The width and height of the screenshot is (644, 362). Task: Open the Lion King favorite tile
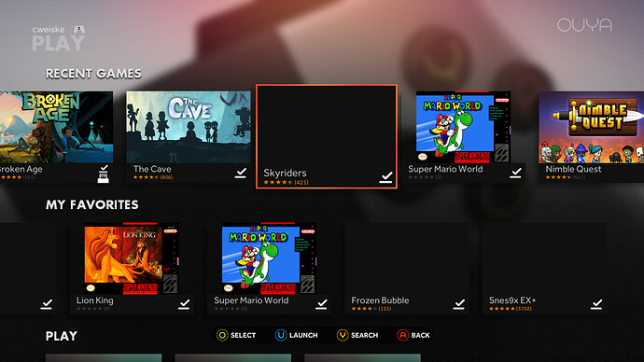point(132,269)
